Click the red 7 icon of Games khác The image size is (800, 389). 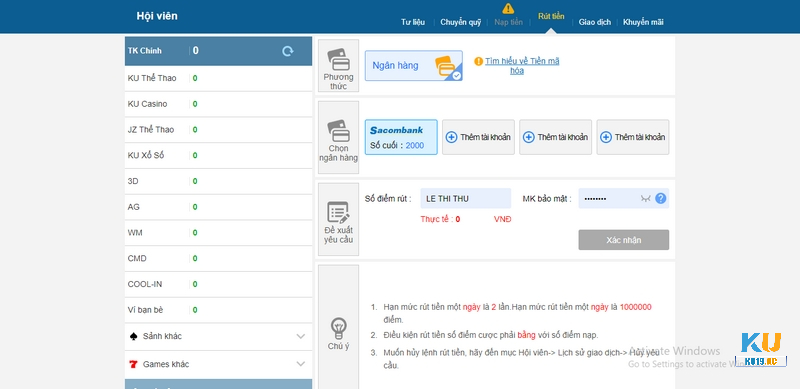click(x=134, y=364)
